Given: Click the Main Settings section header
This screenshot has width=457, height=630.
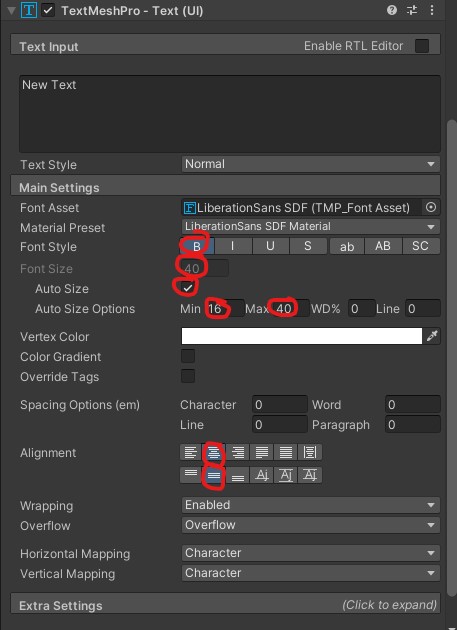Looking at the screenshot, I should pos(225,187).
